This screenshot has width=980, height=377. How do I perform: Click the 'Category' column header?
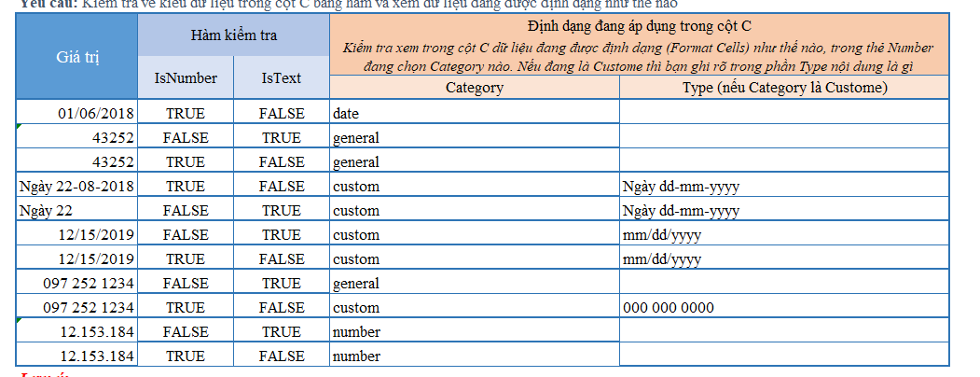click(475, 88)
